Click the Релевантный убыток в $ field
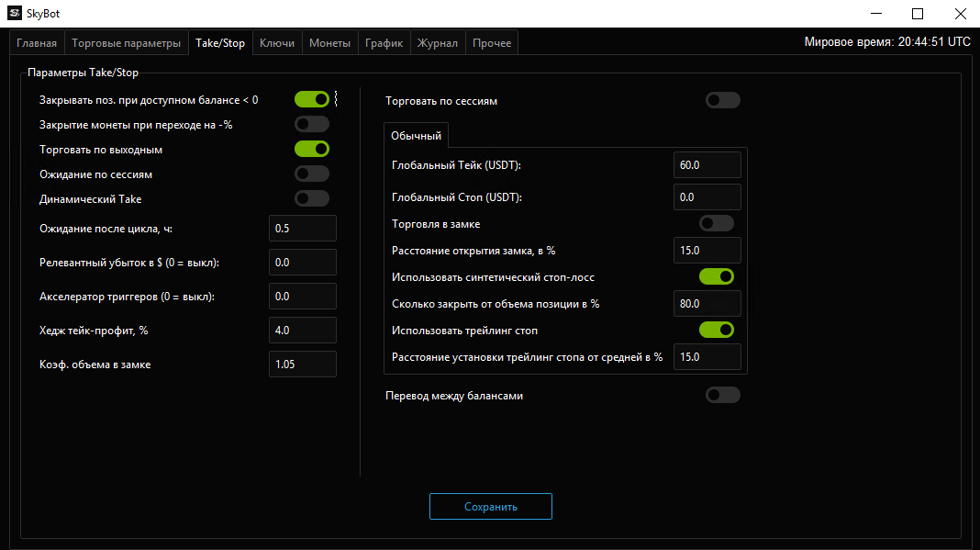980x550 pixels. point(303,263)
